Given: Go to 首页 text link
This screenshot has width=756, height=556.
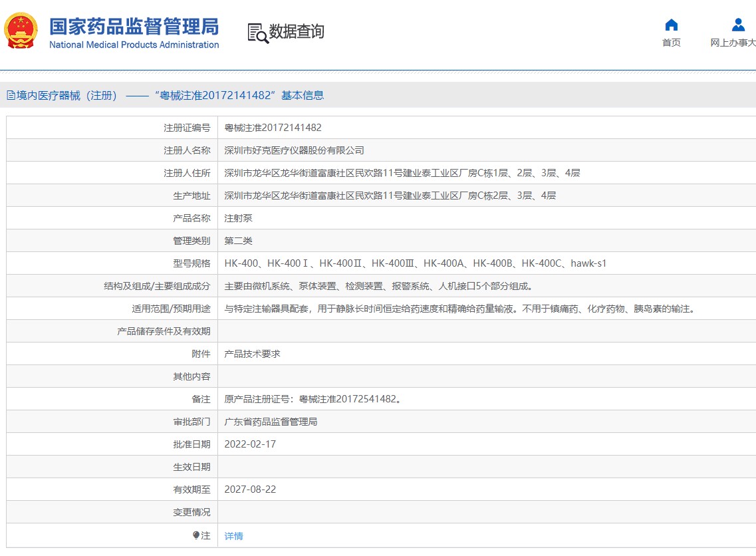Looking at the screenshot, I should click(x=671, y=43).
